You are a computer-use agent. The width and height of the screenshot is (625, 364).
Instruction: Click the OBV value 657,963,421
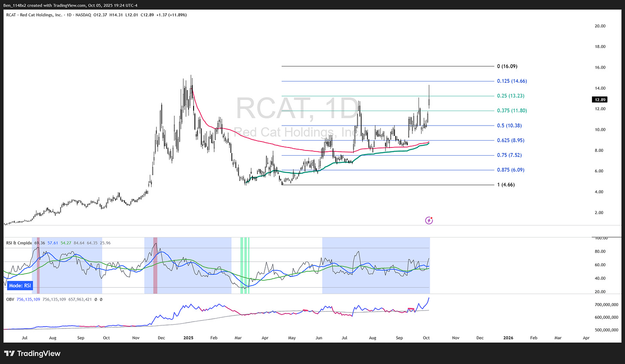[x=80, y=299]
